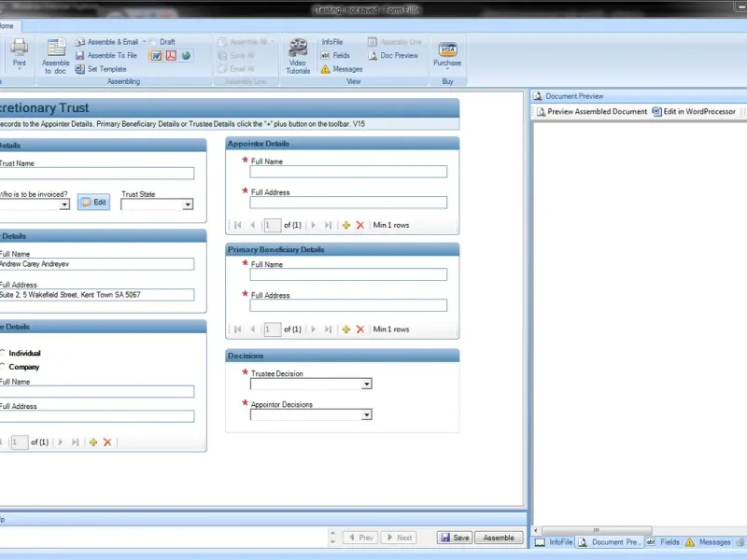
Task: Click Set Template in the ribbon
Action: click(x=101, y=69)
